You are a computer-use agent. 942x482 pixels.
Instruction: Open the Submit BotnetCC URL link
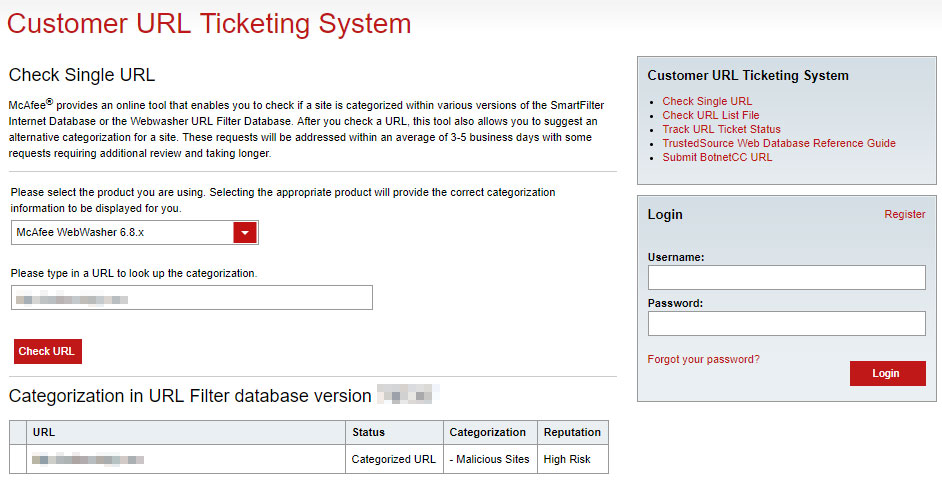717,157
